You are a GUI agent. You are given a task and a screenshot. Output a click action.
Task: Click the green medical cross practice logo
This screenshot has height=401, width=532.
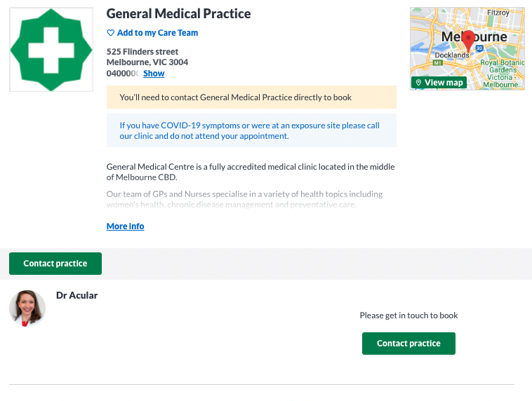coord(51,50)
